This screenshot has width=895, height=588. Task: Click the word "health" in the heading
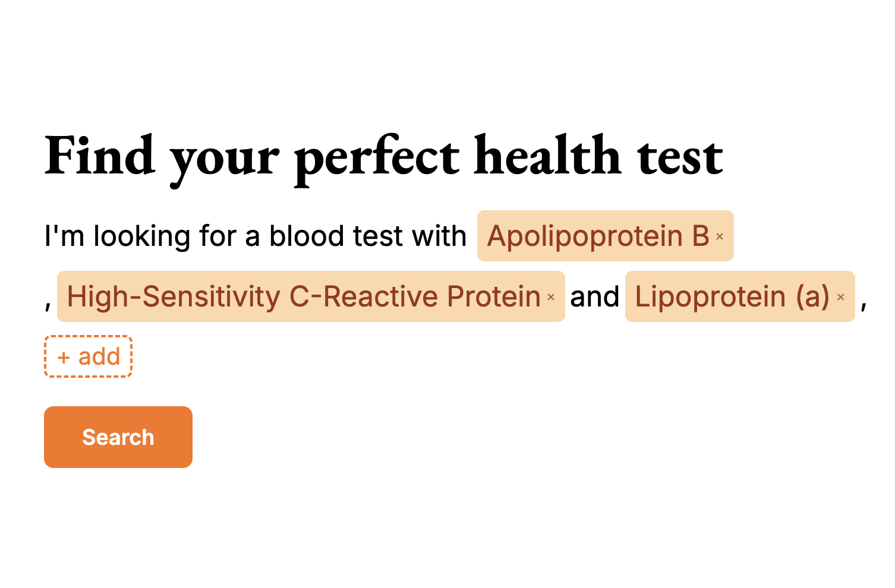tap(547, 156)
